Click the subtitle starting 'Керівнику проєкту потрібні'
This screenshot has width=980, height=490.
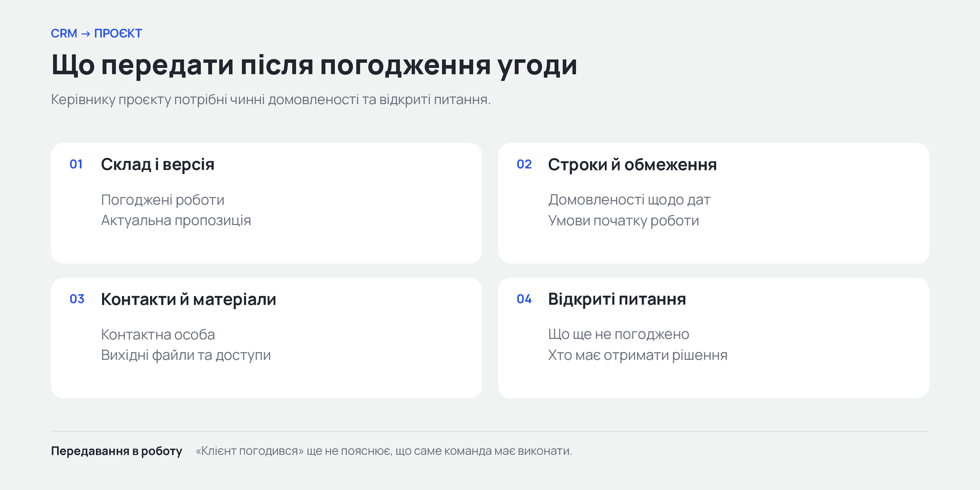[271, 100]
